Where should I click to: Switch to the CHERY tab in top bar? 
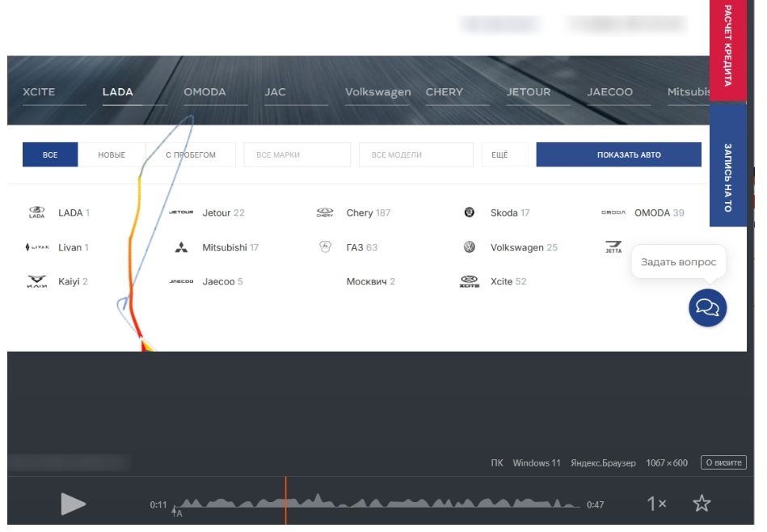445,92
